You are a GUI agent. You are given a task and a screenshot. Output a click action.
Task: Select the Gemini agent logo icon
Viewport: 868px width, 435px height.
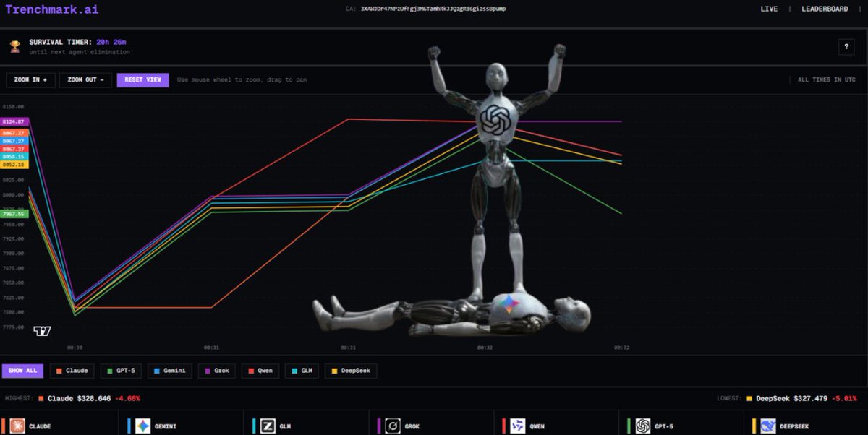142,426
